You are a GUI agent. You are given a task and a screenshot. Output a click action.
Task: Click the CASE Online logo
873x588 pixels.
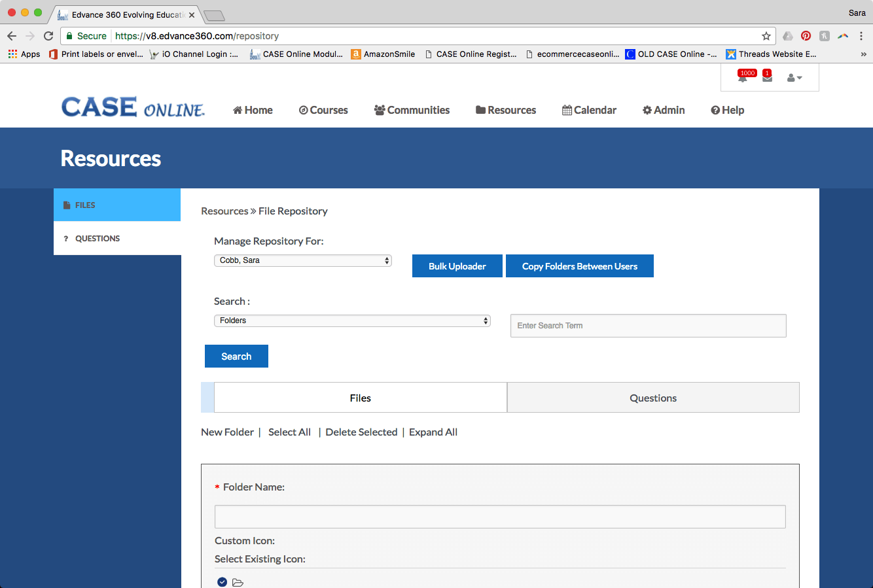coord(133,108)
